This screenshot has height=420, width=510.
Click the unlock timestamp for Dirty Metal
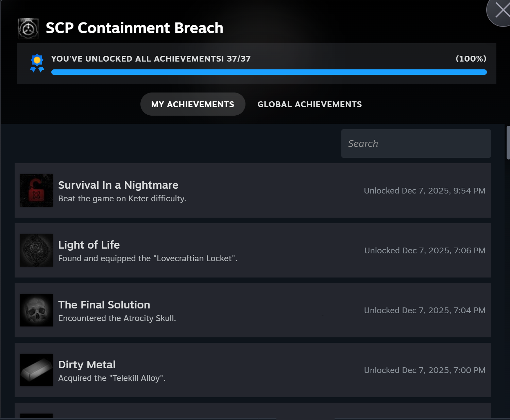click(x=425, y=370)
